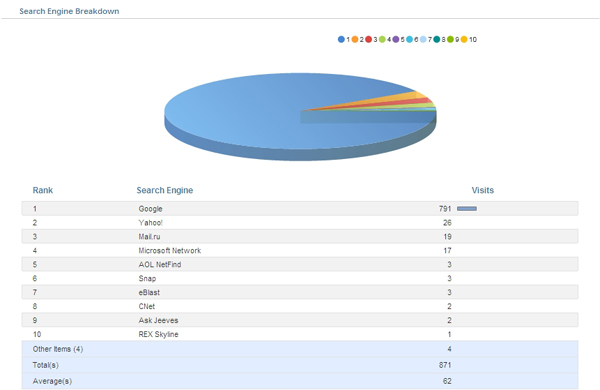Click light green legend dot for series 4
Screen dimensions: 600x390
tap(382, 39)
